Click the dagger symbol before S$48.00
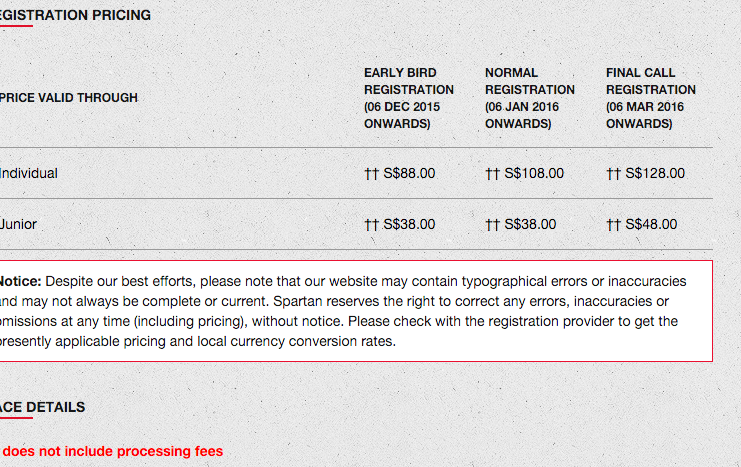Screen dimensions: 741x467 (x=613, y=225)
